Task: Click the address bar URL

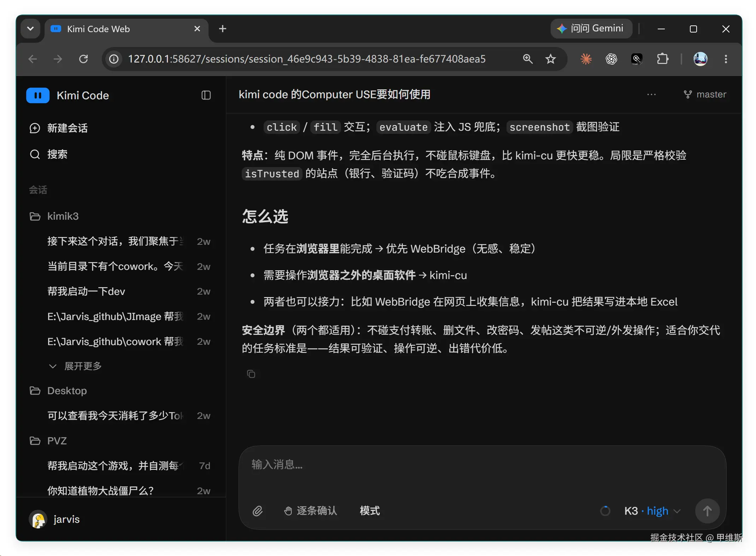Action: click(307, 59)
